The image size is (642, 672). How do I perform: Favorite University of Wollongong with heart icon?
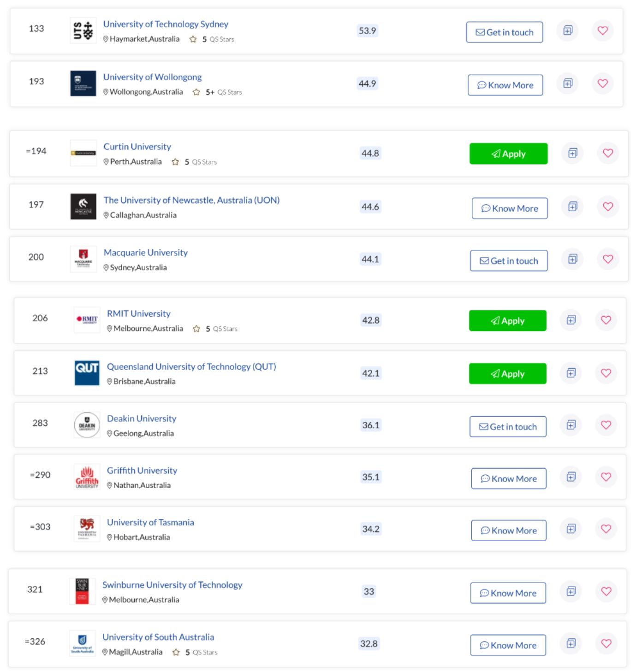click(602, 83)
